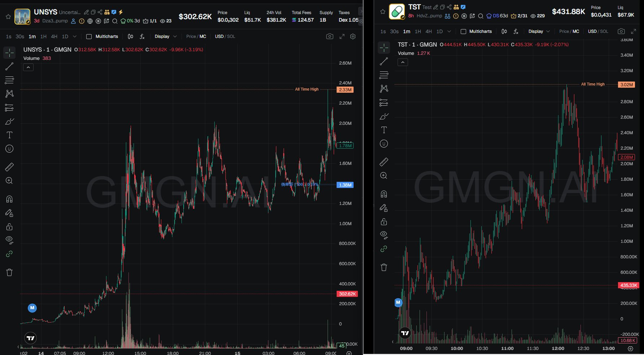644x355 pixels.
Task: Take a snapshot of TST chart
Action: 621,31
